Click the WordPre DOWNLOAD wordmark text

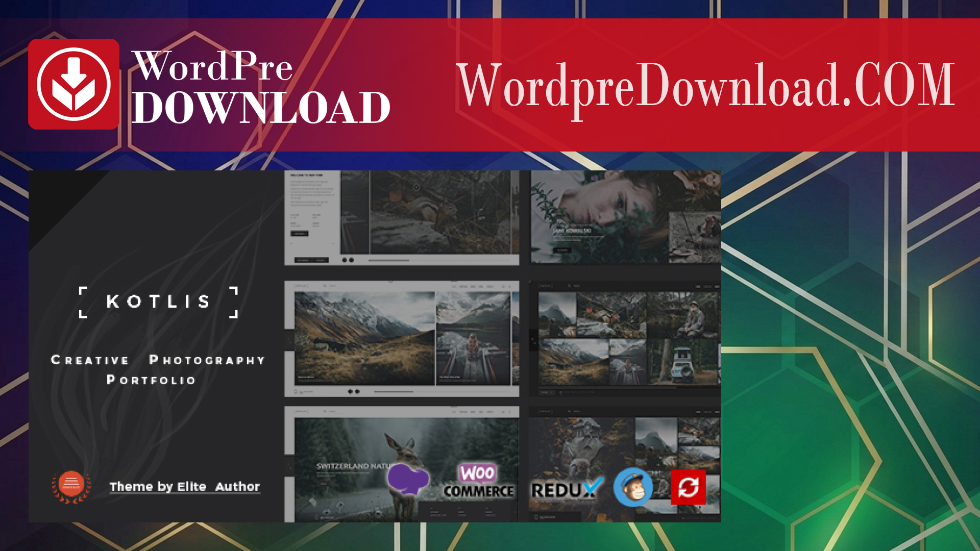(261, 87)
